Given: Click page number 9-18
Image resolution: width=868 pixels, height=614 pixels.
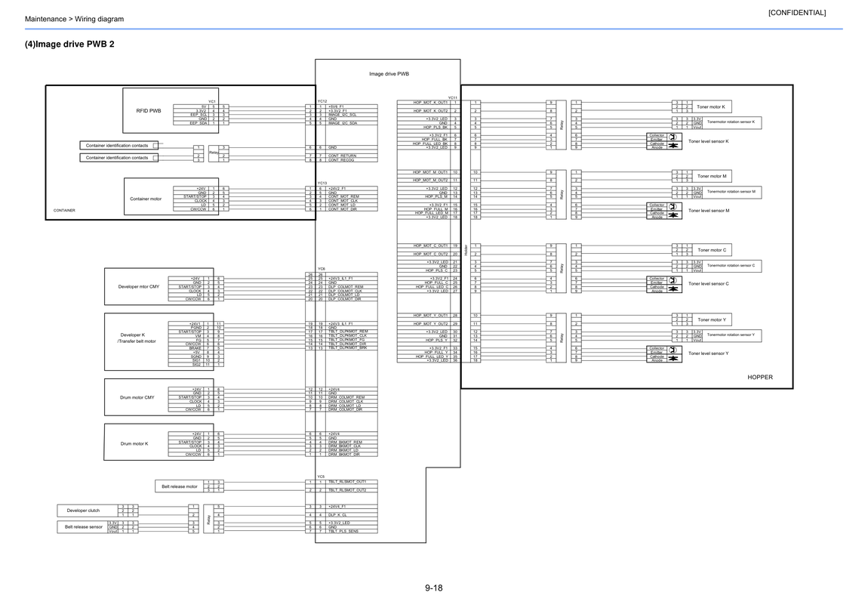Looking at the screenshot, I should point(433,588).
